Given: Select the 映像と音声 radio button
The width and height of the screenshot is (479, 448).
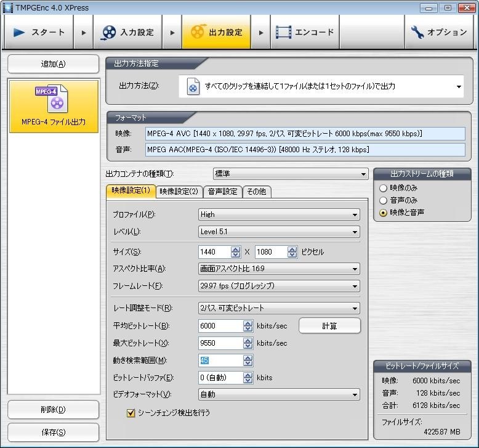Looking at the screenshot, I should click(383, 213).
